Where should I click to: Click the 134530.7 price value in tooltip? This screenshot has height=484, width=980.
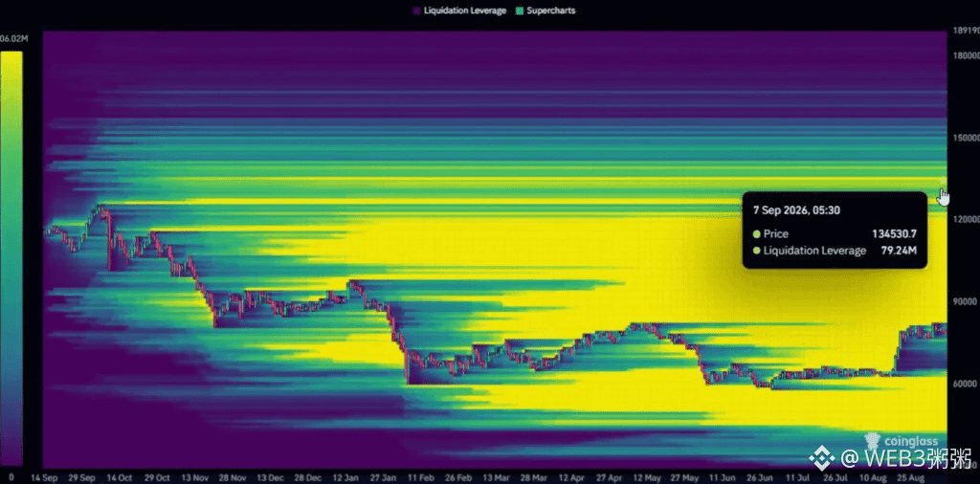tap(895, 234)
